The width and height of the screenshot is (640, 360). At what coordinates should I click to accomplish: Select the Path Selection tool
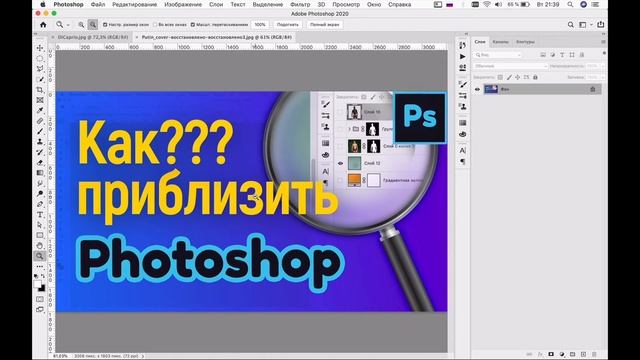[40, 225]
